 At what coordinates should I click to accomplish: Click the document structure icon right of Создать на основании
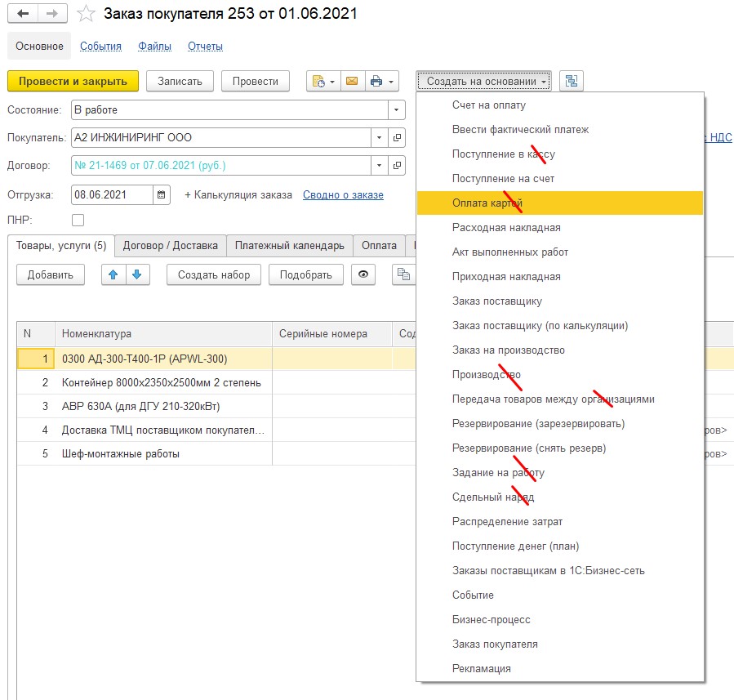tap(572, 81)
